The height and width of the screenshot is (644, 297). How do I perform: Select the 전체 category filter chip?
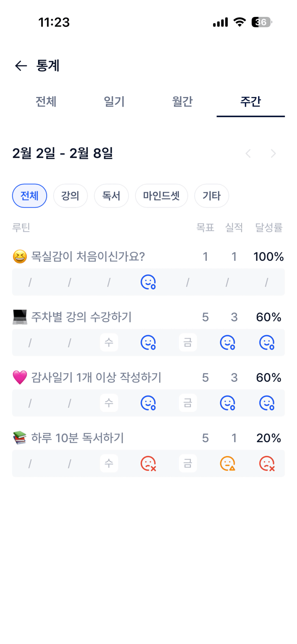coord(29,196)
